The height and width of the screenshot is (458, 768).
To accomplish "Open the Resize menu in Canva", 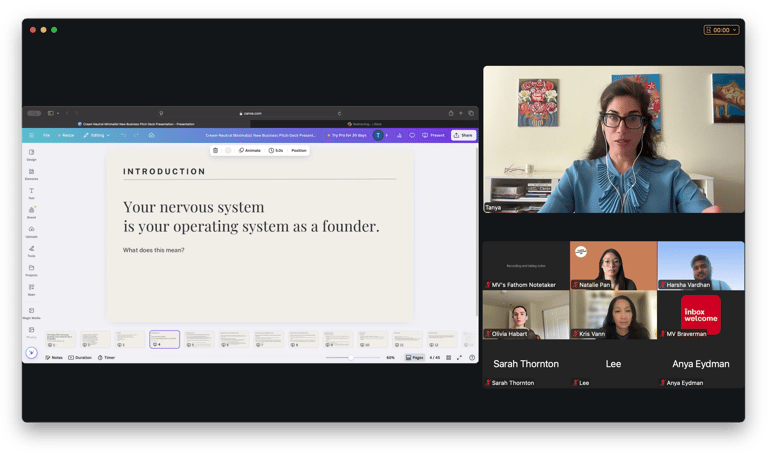I will tap(66, 135).
